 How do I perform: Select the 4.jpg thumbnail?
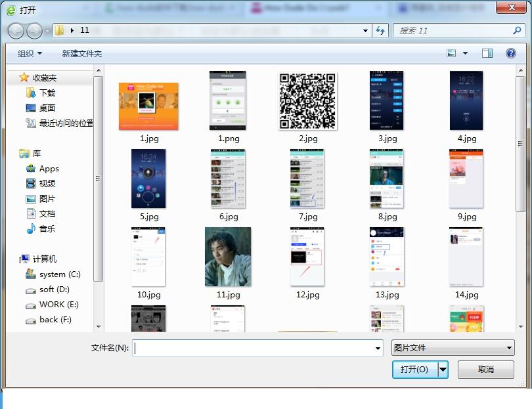[x=466, y=100]
